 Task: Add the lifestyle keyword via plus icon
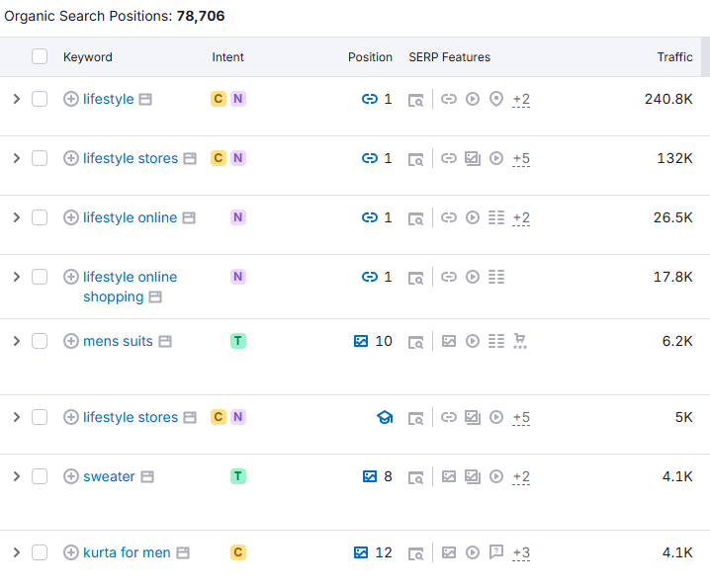point(71,99)
